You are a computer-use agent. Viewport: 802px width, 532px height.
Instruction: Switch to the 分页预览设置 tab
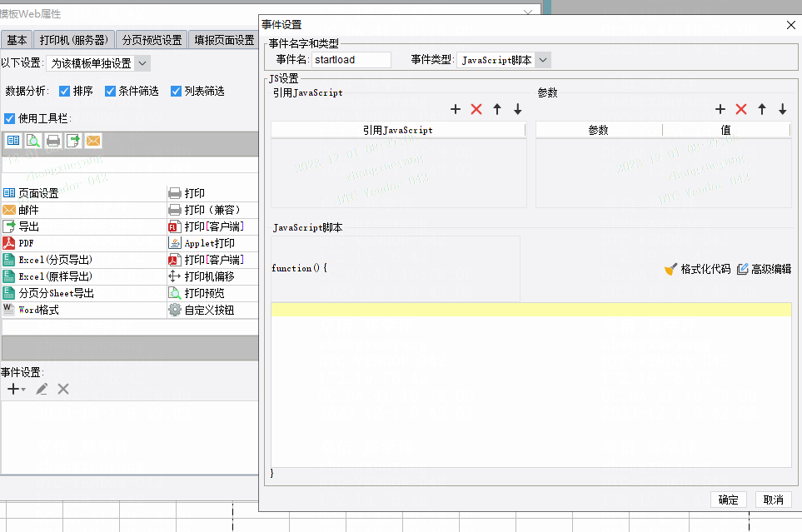(152, 40)
